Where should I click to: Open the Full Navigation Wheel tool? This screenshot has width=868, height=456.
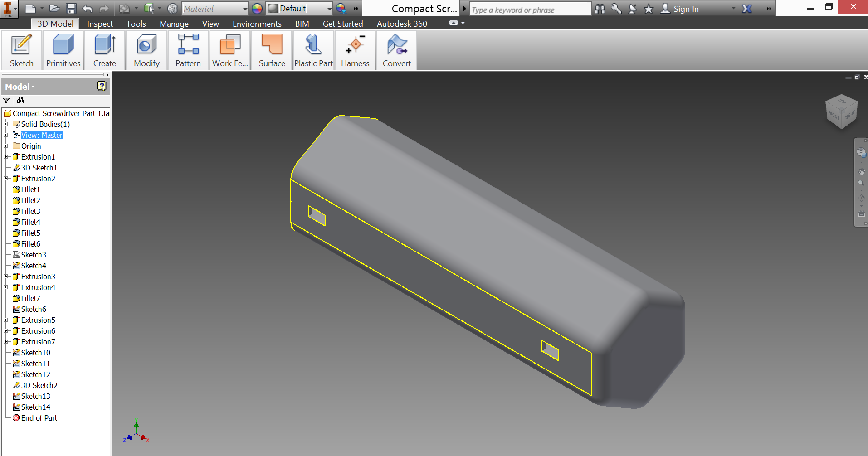[x=861, y=153]
